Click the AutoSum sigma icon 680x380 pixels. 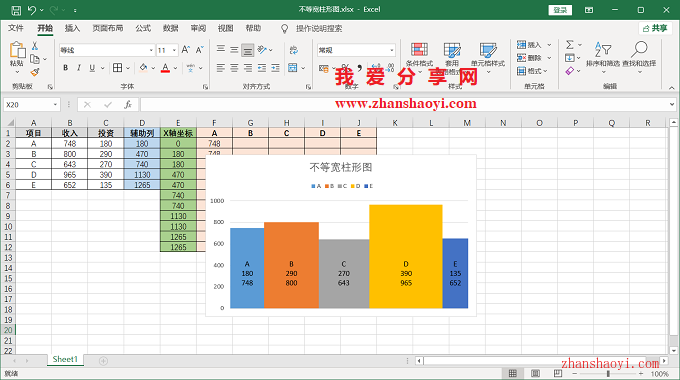(570, 44)
